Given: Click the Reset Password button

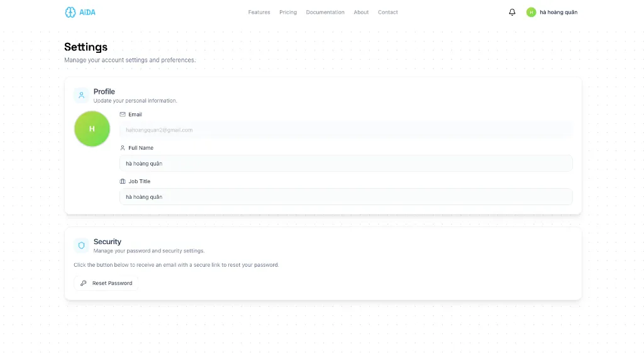Looking at the screenshot, I should pyautogui.click(x=106, y=283).
